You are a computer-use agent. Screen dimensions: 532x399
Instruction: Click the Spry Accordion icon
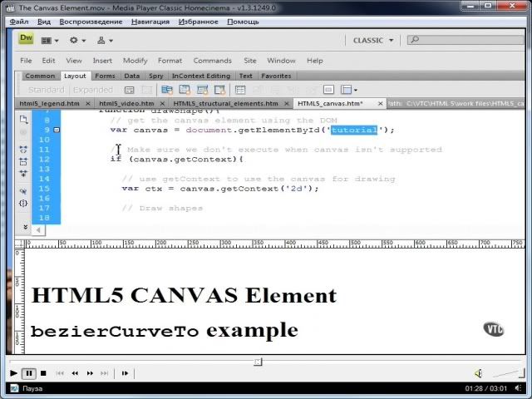click(202, 90)
